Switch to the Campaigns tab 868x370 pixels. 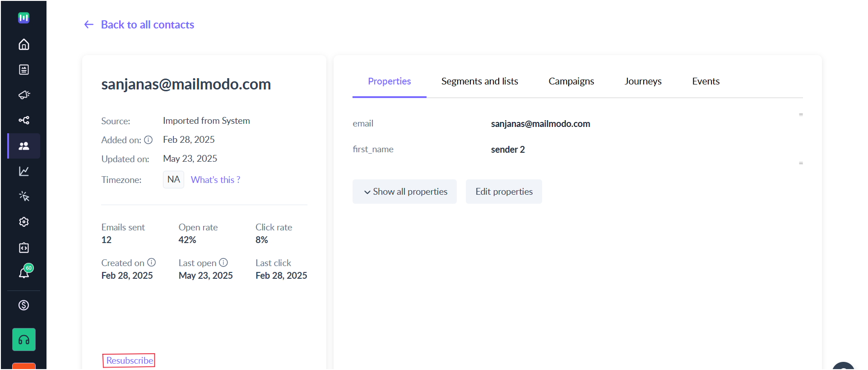[x=571, y=81]
